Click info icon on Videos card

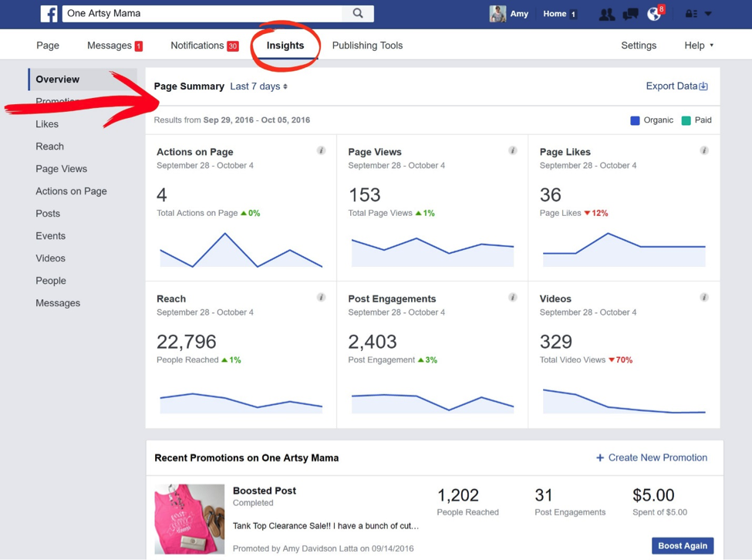(x=704, y=297)
